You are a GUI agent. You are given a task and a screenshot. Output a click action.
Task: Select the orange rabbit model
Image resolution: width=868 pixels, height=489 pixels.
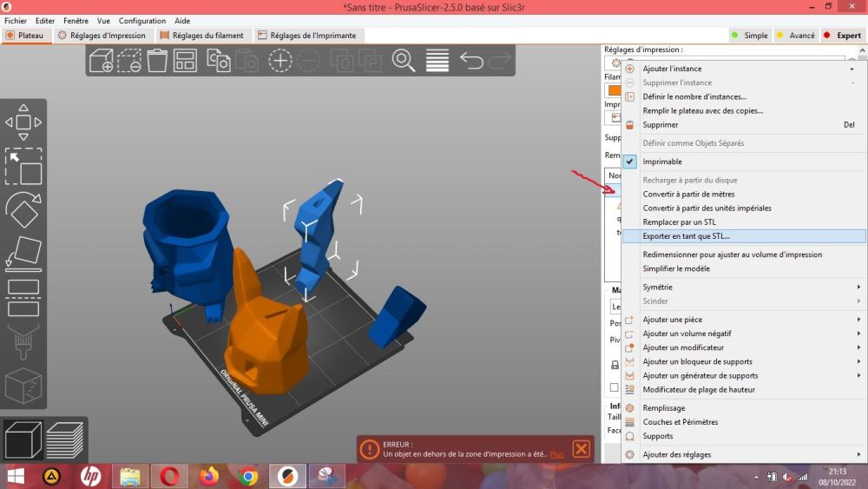pyautogui.click(x=267, y=338)
